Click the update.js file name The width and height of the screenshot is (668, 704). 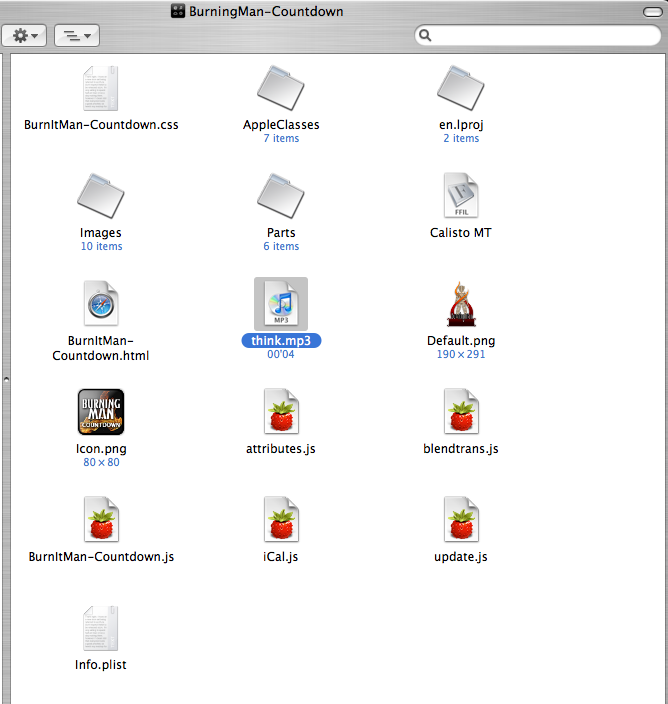point(461,557)
